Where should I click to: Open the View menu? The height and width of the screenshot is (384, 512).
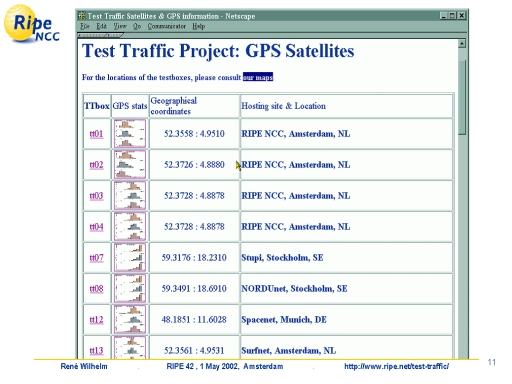(120, 26)
